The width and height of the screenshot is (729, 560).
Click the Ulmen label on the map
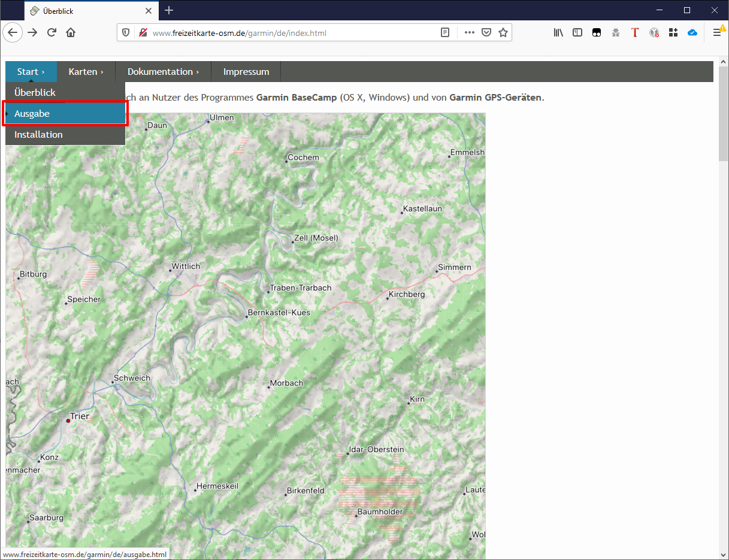pos(222,118)
